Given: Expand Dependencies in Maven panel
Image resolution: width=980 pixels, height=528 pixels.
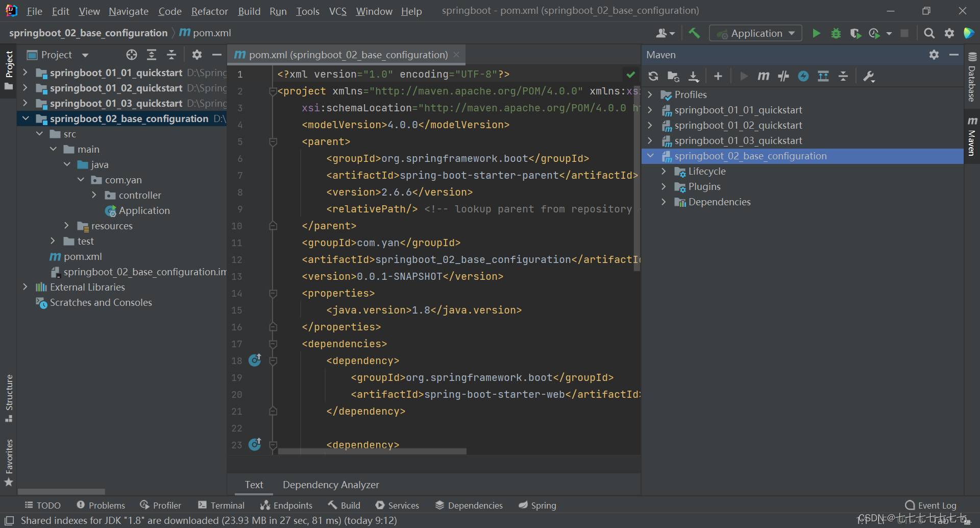Looking at the screenshot, I should [x=664, y=202].
